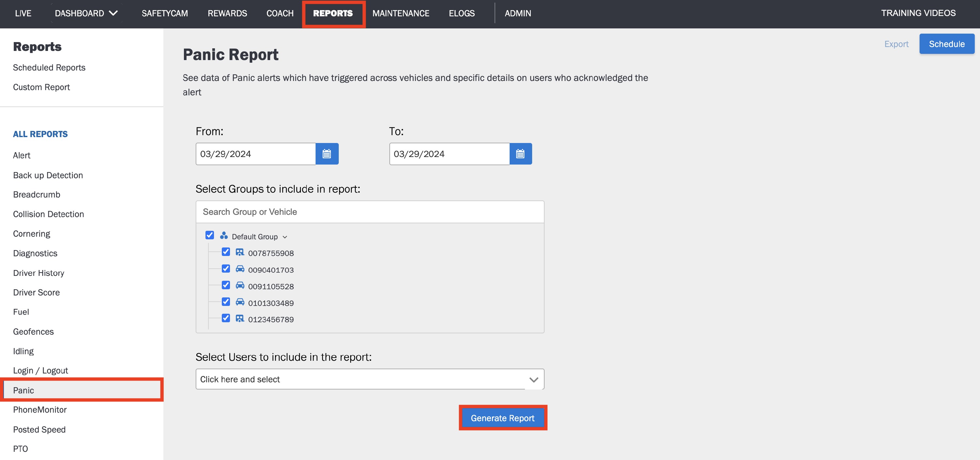This screenshot has height=460, width=980.
Task: Uncheck vehicle 0101303489 checkbox
Action: coord(226,302)
